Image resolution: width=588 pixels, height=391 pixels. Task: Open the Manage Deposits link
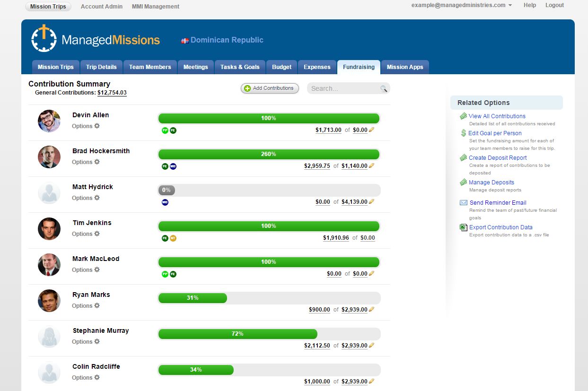coord(491,182)
